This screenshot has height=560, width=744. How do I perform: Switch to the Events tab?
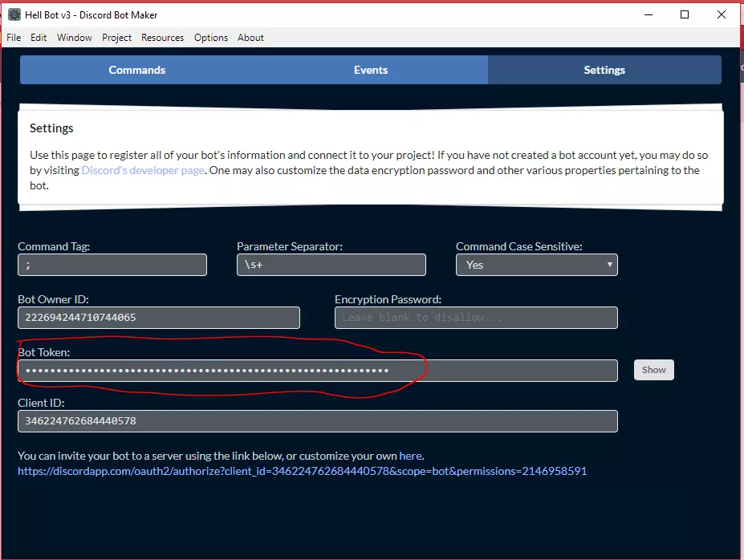point(371,70)
